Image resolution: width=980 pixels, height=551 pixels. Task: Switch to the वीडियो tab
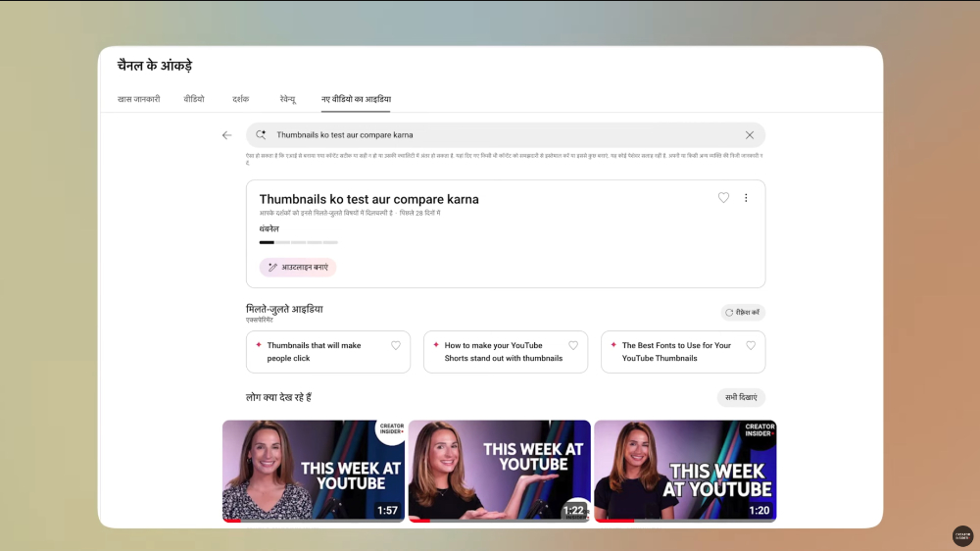[x=194, y=99]
